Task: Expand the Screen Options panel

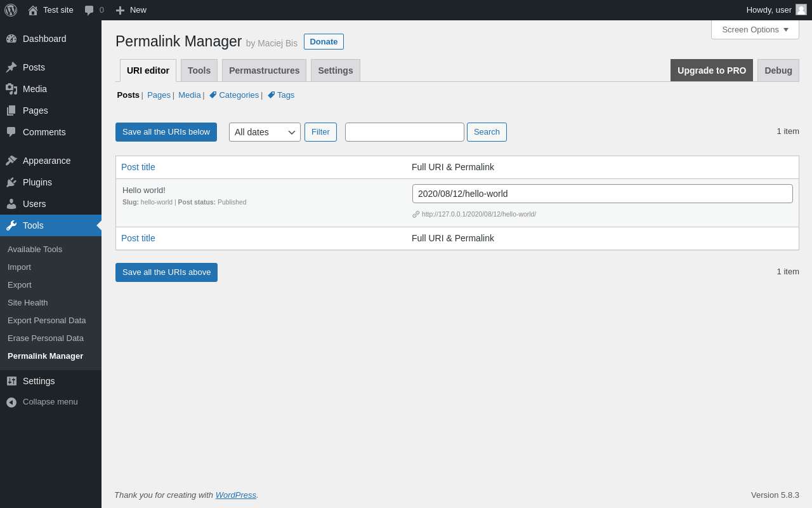Action: pyautogui.click(x=755, y=29)
